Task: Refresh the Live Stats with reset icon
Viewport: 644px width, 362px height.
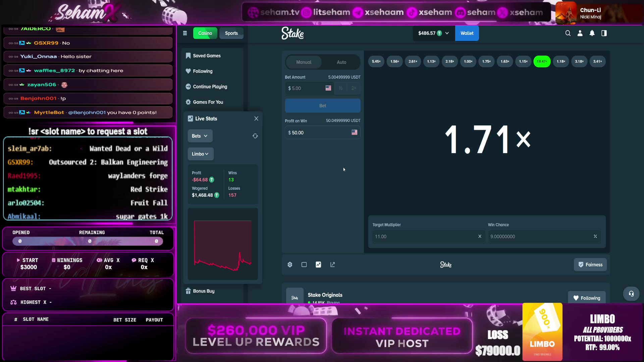Action: [255, 136]
